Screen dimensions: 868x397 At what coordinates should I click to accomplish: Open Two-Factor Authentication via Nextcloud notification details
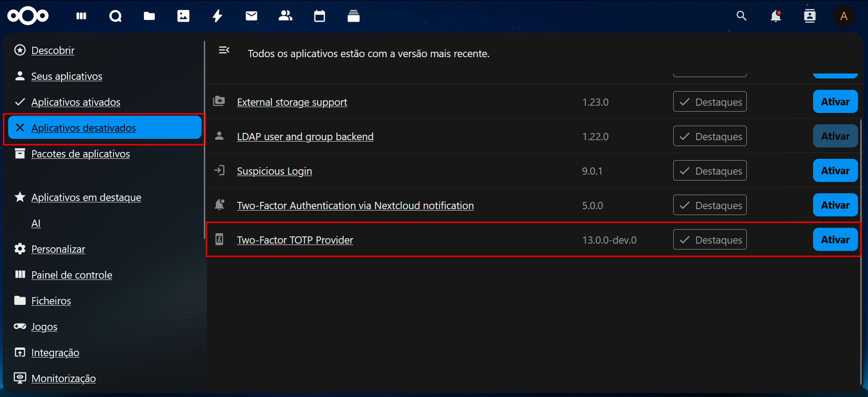pyautogui.click(x=355, y=206)
